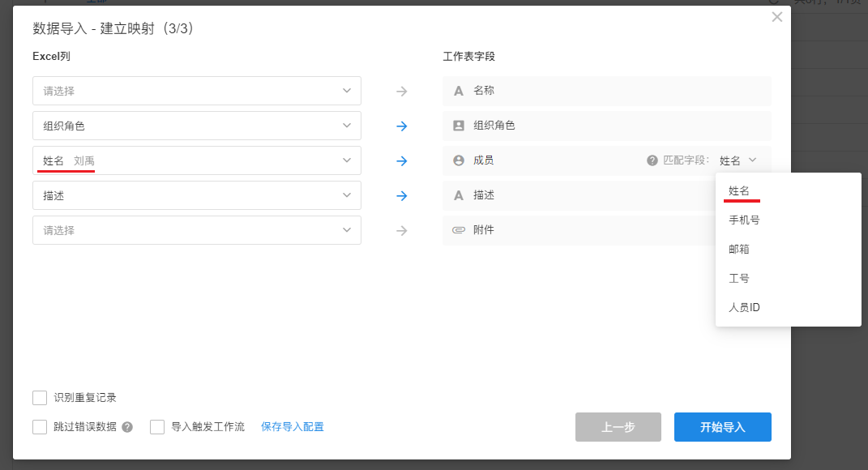Choose 邮箱 in the match field menu
The image size is (868, 470).
coord(739,249)
